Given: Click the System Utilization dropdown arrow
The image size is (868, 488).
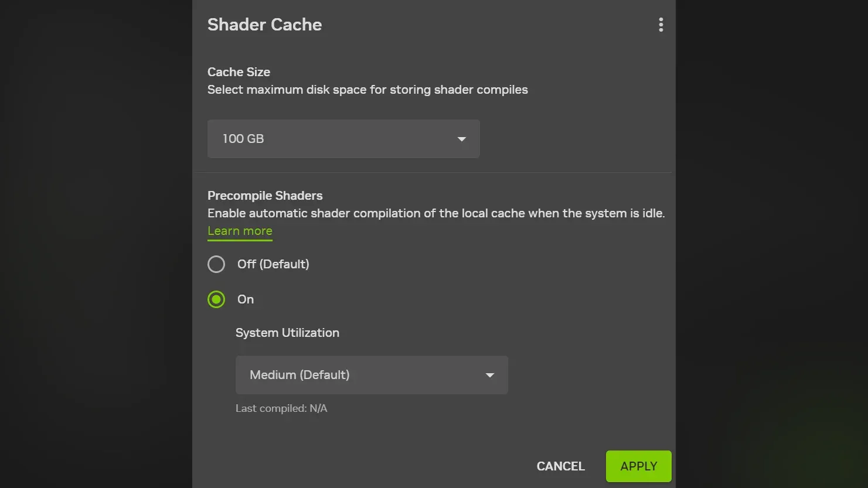Looking at the screenshot, I should pyautogui.click(x=490, y=376).
